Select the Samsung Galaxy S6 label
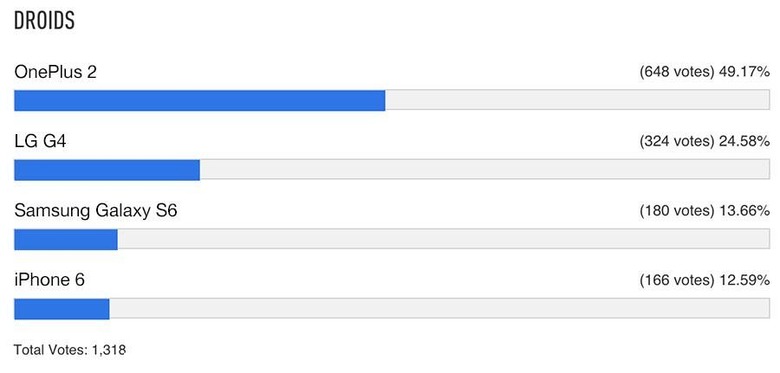The width and height of the screenshot is (780, 373). coord(96,211)
